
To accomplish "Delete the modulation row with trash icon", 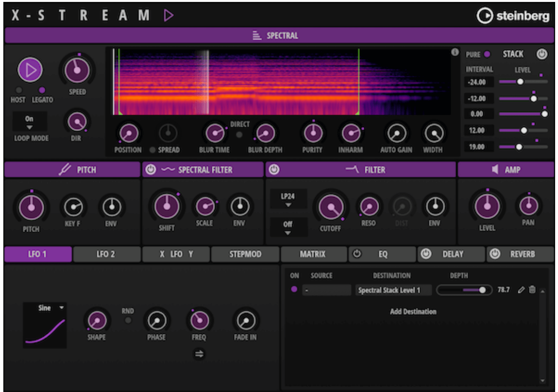I will click(x=532, y=289).
